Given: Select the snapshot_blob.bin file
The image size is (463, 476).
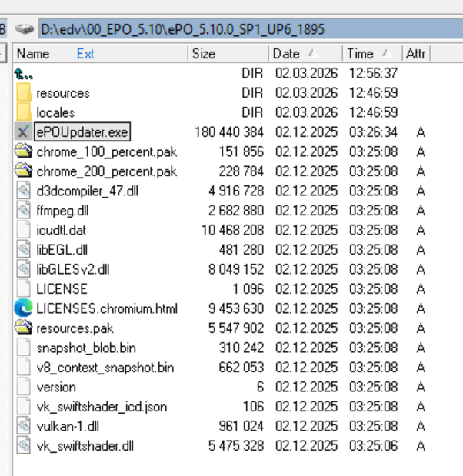Looking at the screenshot, I should click(x=85, y=348).
